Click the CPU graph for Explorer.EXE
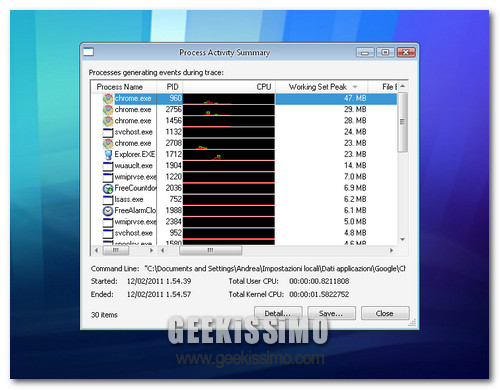The height and width of the screenshot is (390, 500). 229,155
